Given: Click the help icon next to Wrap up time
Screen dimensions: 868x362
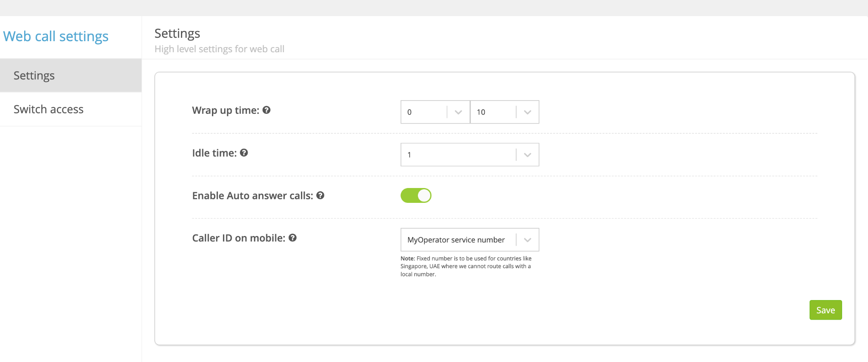Looking at the screenshot, I should (267, 110).
